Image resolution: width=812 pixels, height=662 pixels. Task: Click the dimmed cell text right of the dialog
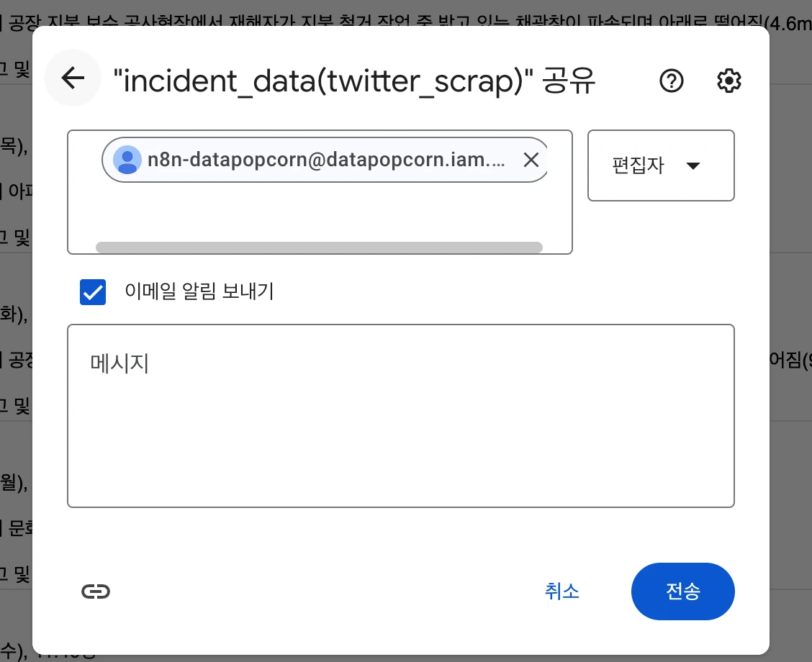(790, 359)
